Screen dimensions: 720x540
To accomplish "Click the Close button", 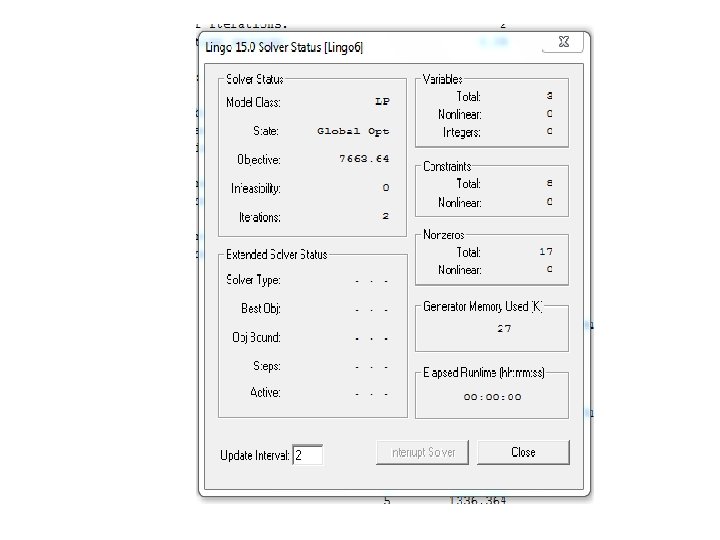I will coord(523,452).
